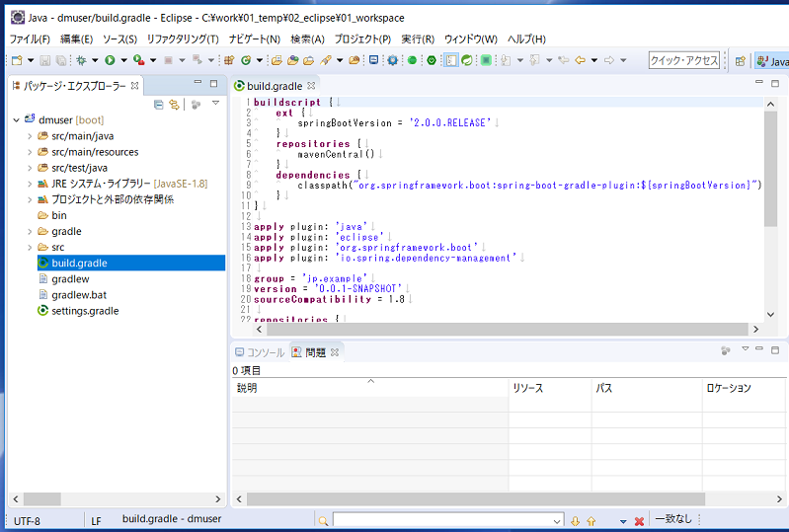Open the Debug button dropdown arrow

[95, 60]
